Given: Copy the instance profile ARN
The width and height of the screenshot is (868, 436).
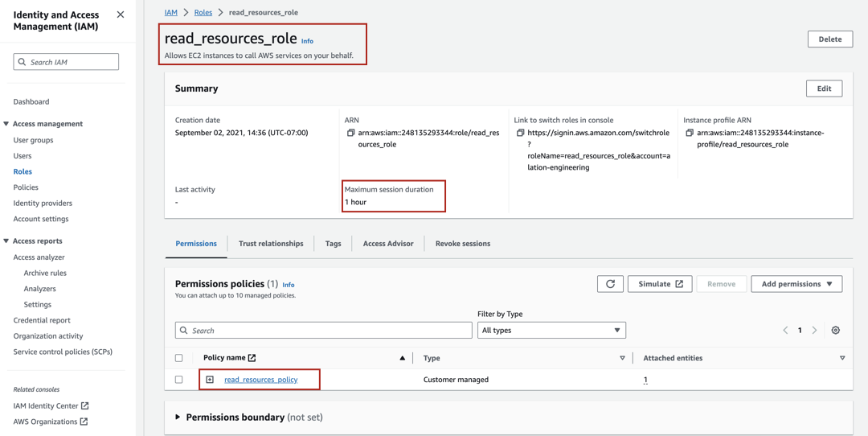Looking at the screenshot, I should 690,134.
